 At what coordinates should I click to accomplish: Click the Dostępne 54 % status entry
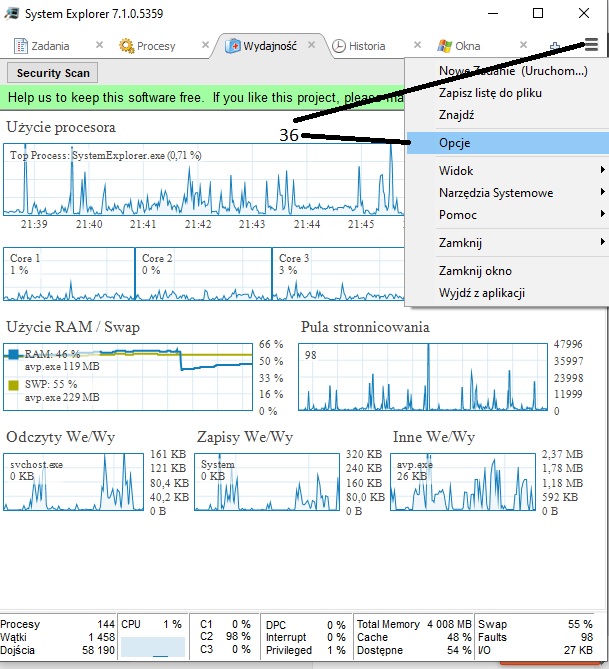pos(414,650)
